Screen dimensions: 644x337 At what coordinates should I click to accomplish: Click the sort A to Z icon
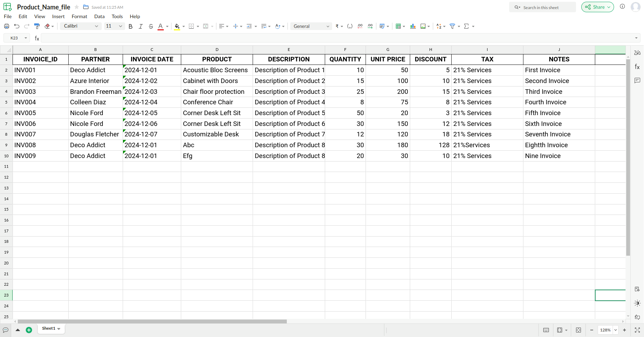tap(439, 26)
